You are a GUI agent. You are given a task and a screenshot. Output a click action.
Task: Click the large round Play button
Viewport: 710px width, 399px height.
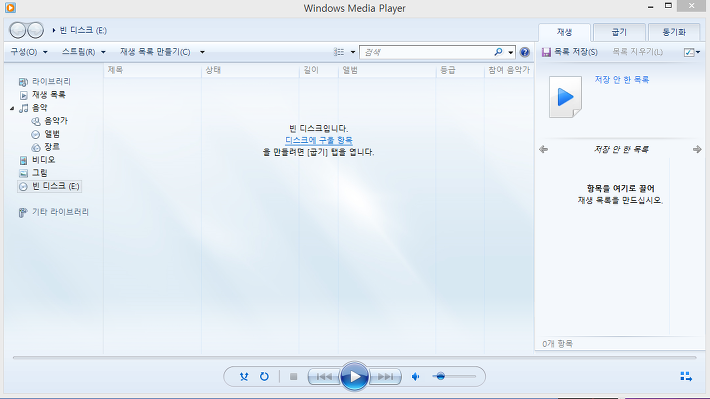coord(354,376)
